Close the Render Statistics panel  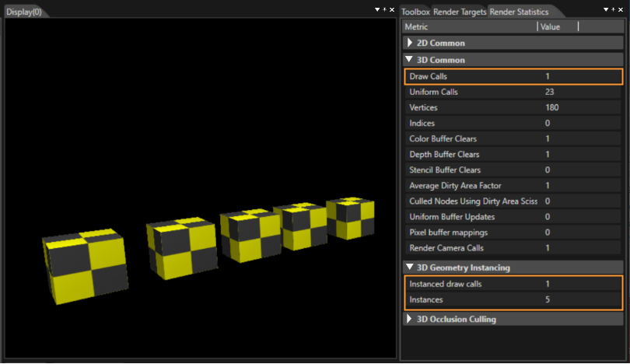pos(621,9)
